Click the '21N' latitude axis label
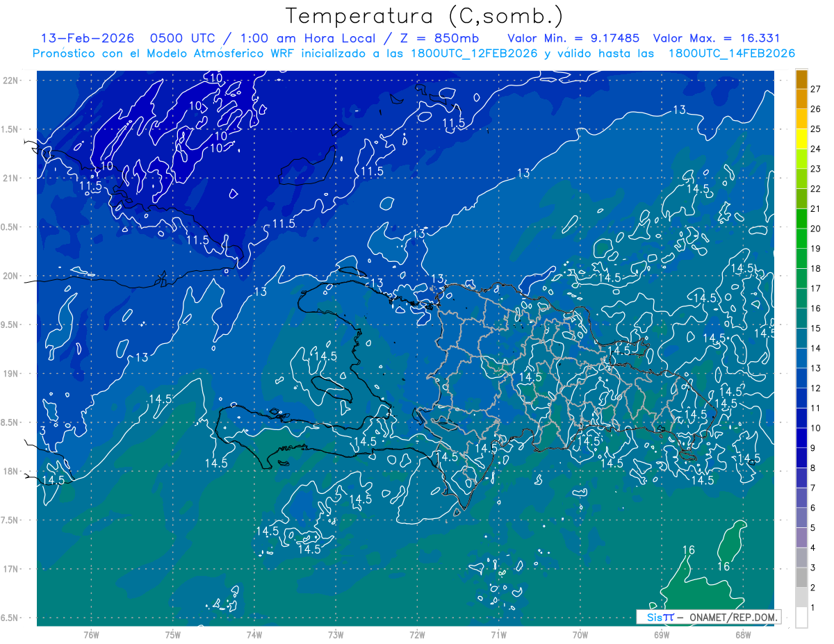Screen dimensions: 834x644 click(10, 178)
